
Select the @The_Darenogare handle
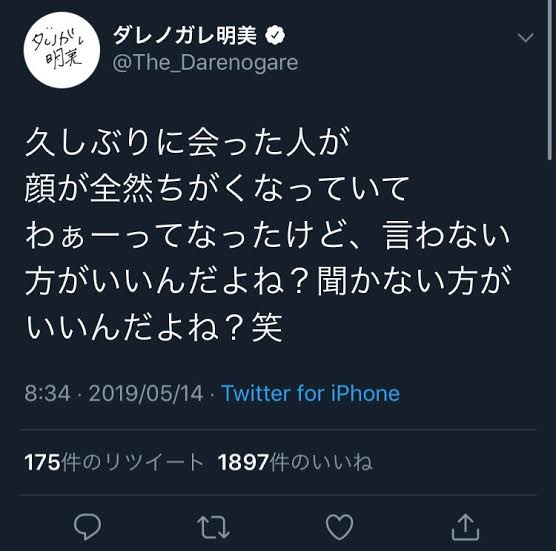pos(205,63)
